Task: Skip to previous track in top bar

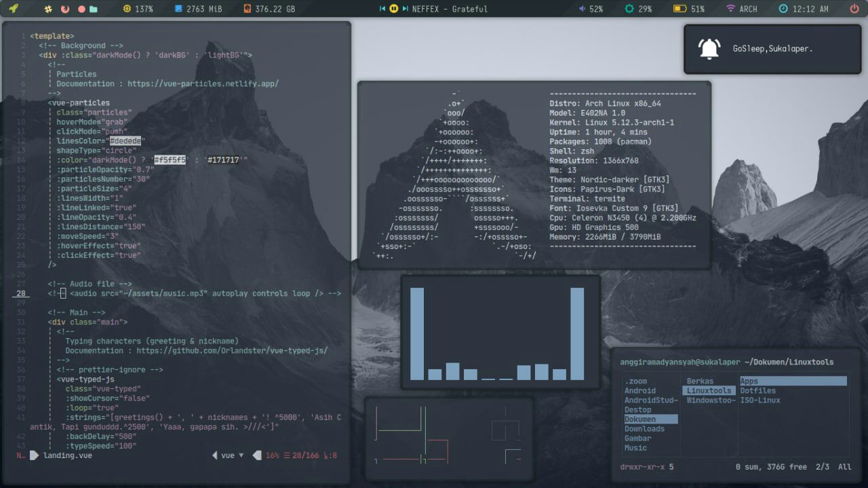Action: [x=382, y=10]
